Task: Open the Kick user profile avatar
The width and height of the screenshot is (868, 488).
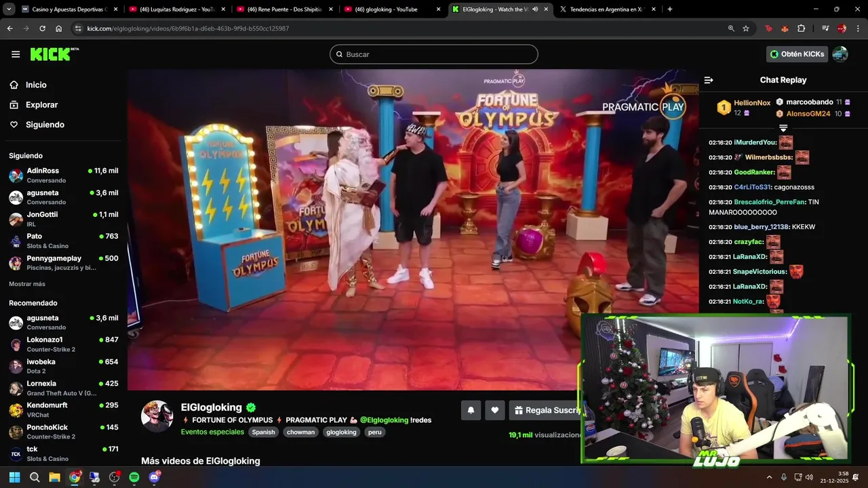Action: coord(840,54)
